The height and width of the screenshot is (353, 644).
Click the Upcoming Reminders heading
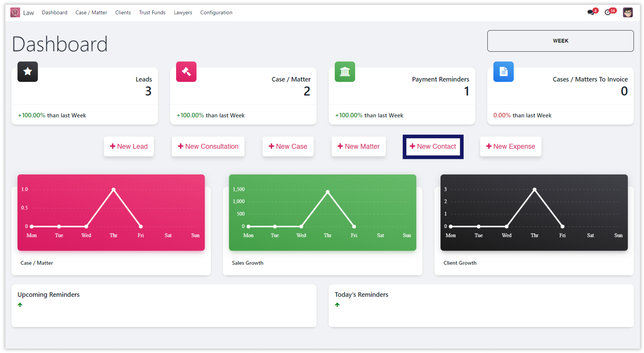coord(49,294)
